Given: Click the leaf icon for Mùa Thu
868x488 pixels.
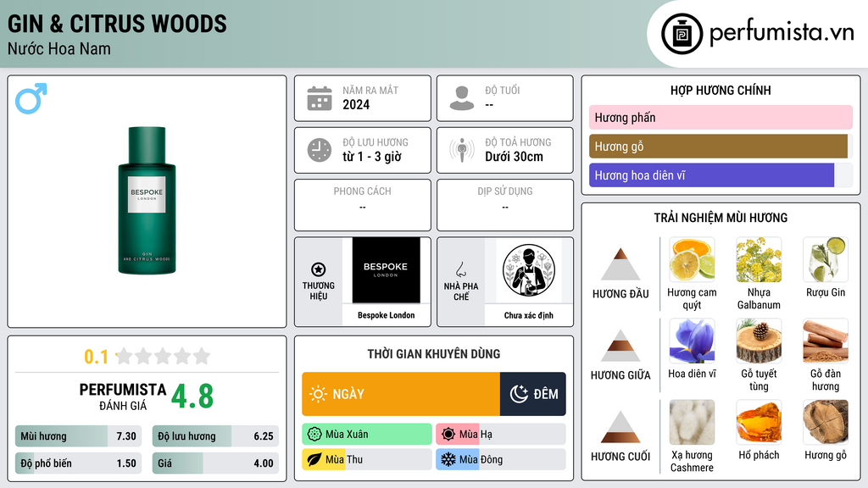Looking at the screenshot, I should 314,460.
